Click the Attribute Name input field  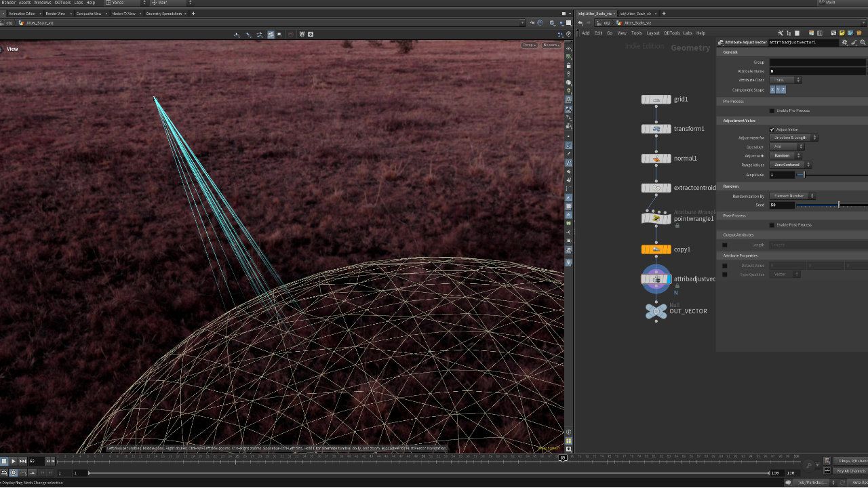(x=817, y=71)
